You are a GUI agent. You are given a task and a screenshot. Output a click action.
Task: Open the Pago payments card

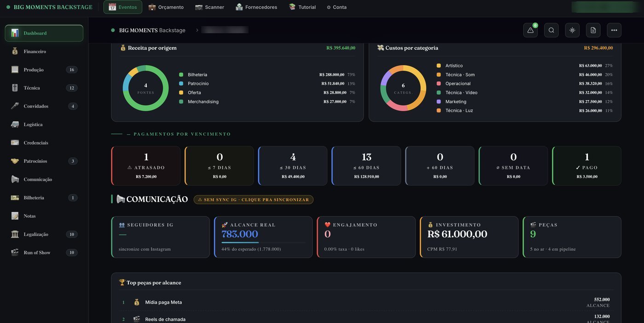(587, 166)
